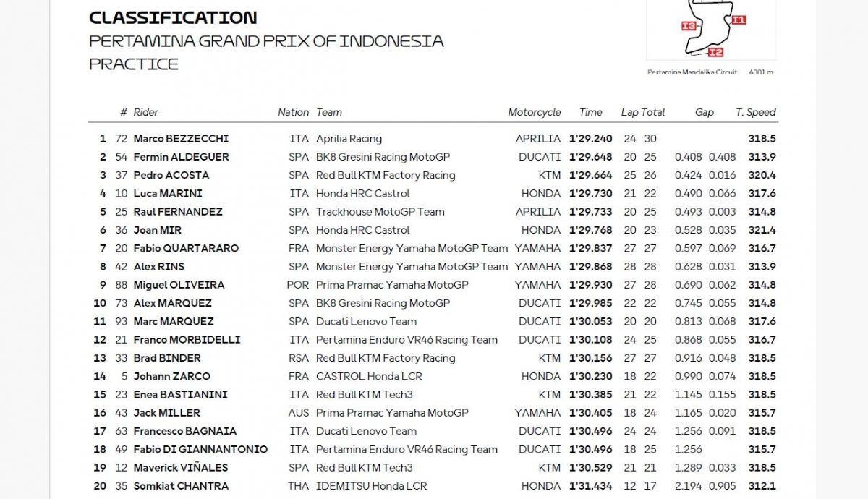Select rider name Marco BEZZECCHI

coord(181,139)
